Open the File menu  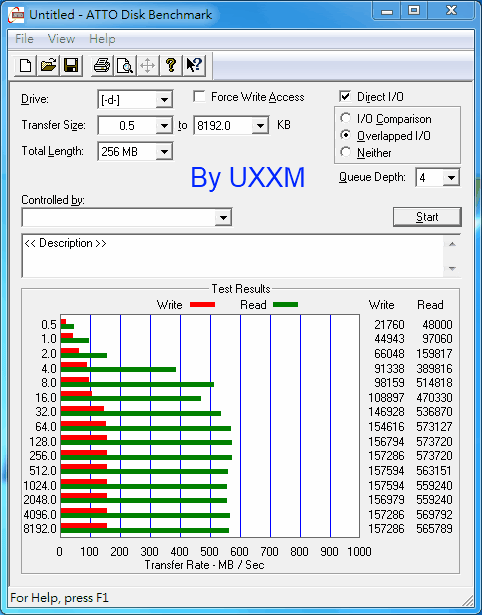tap(24, 39)
